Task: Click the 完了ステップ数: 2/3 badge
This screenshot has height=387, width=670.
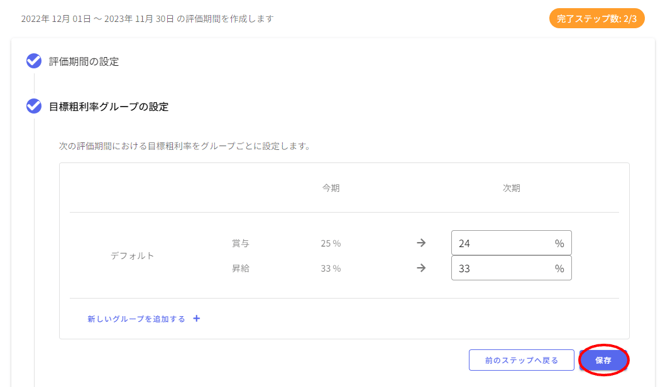Action: coord(597,18)
